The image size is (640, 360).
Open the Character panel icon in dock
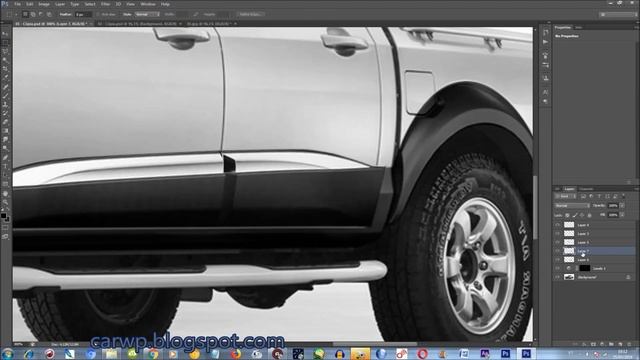pyautogui.click(x=545, y=92)
